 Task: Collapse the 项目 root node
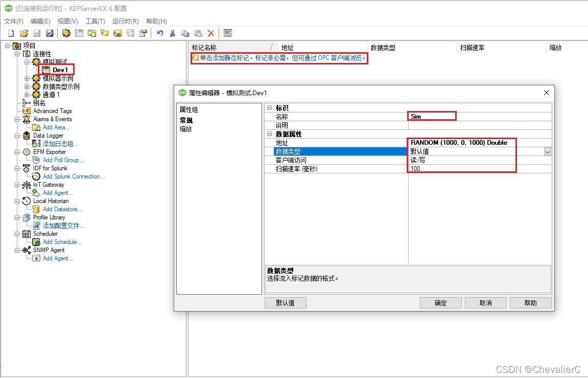pyautogui.click(x=7, y=46)
